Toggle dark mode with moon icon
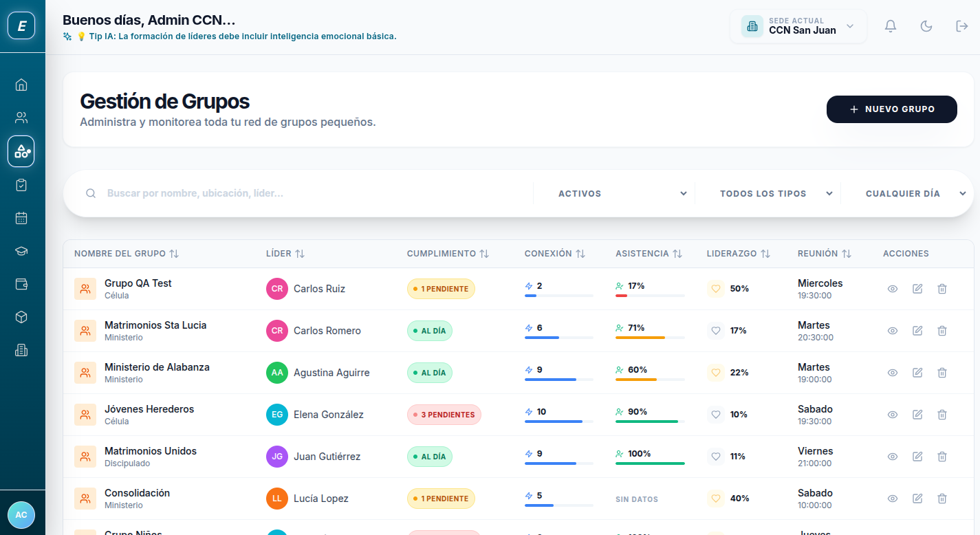The height and width of the screenshot is (535, 980). (x=926, y=26)
